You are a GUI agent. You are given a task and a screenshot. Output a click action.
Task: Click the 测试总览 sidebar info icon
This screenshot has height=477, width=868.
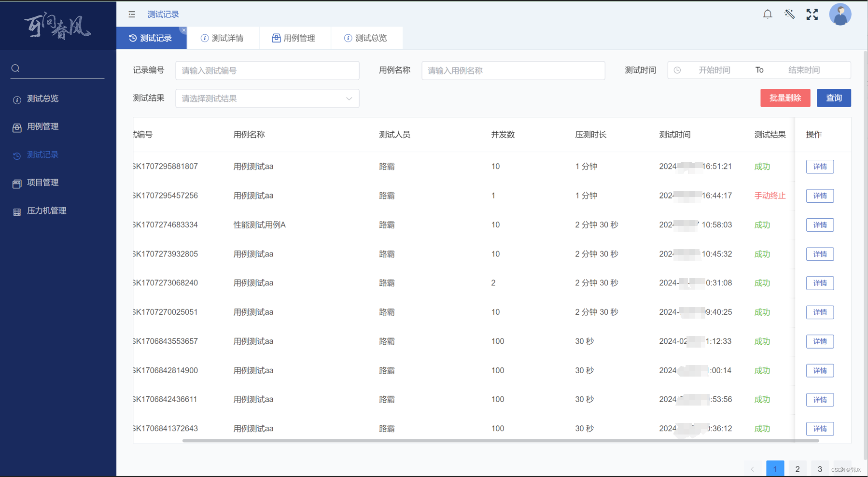tap(17, 99)
